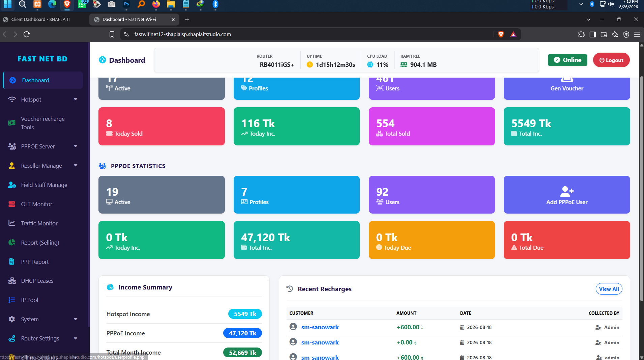Open the Brave extensions puzzle icon
Viewport: 644px width, 360px height.
click(581, 34)
